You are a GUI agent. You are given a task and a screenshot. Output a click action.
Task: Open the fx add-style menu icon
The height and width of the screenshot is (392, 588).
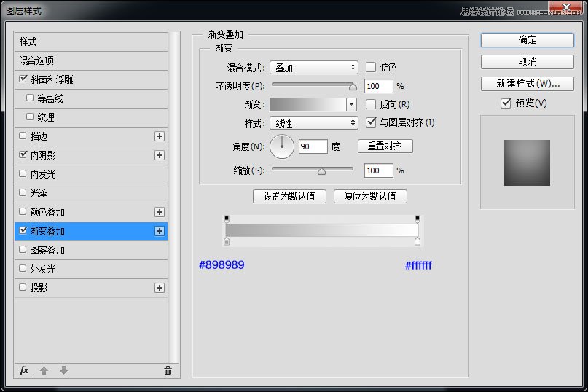25,371
